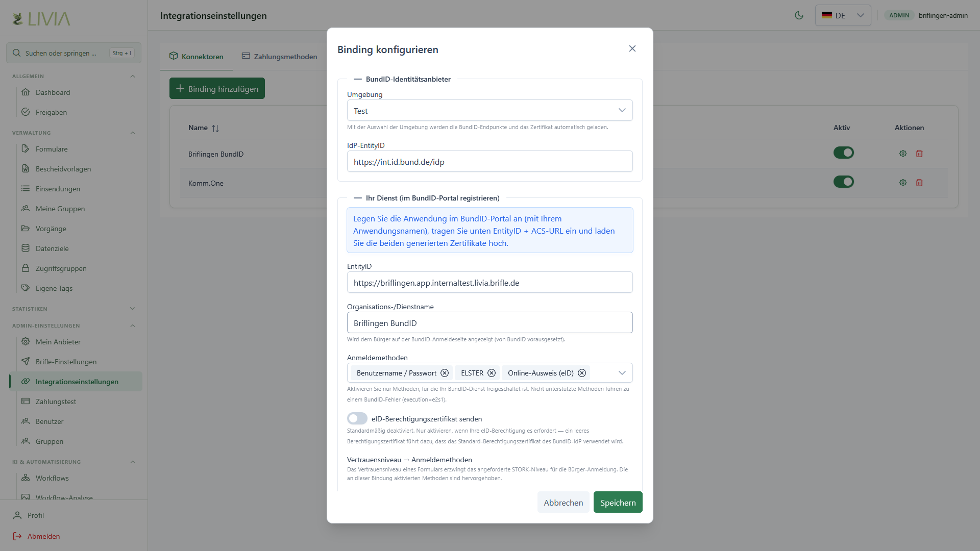Screen dimensions: 980x551
Task: Sort the table by Name
Action: (x=215, y=128)
